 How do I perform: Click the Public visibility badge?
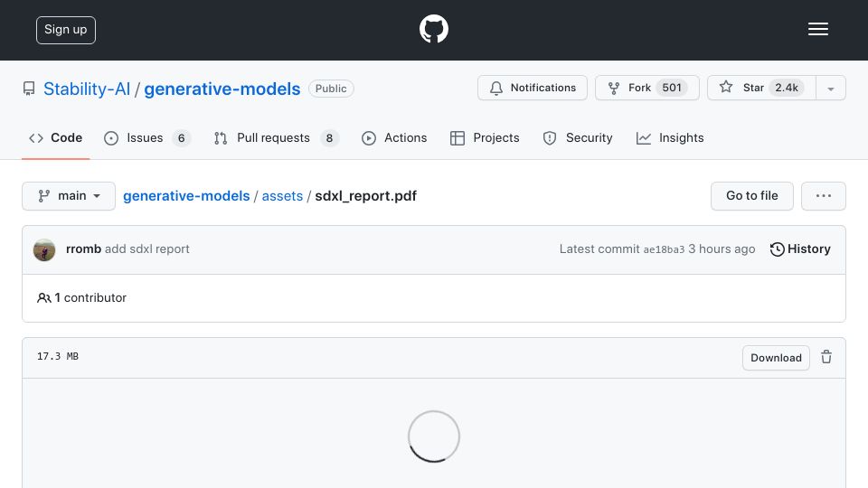tap(331, 89)
